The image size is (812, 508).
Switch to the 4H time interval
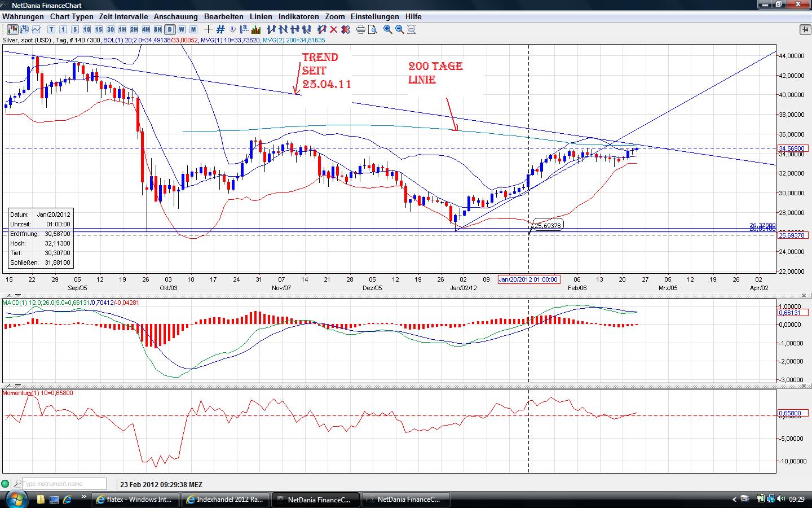146,29
